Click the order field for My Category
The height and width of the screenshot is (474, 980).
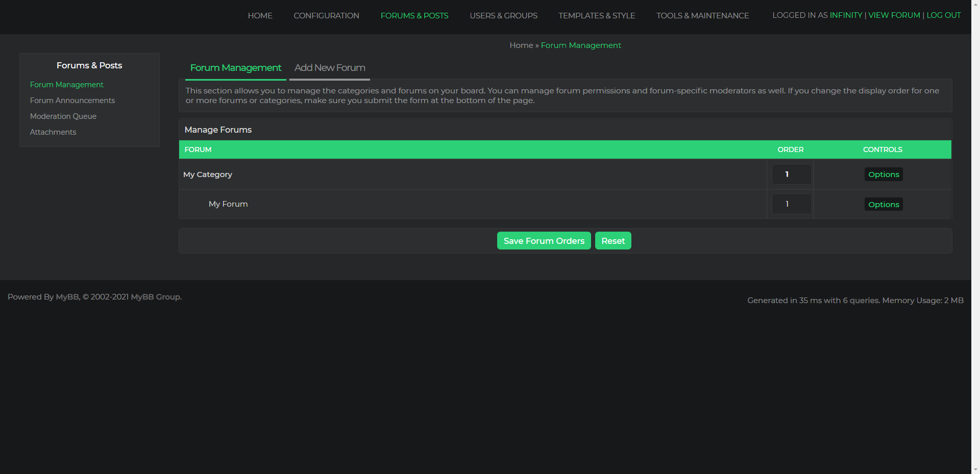click(791, 174)
